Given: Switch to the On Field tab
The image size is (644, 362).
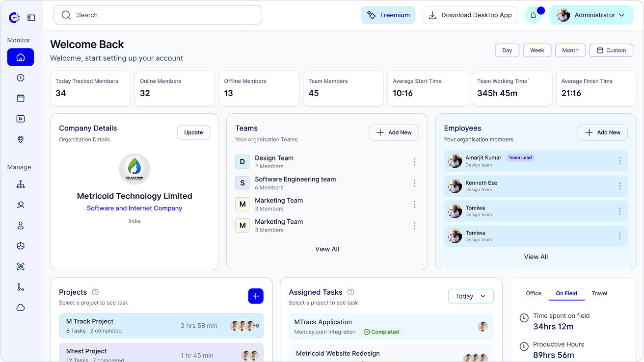Looking at the screenshot, I should [x=566, y=293].
